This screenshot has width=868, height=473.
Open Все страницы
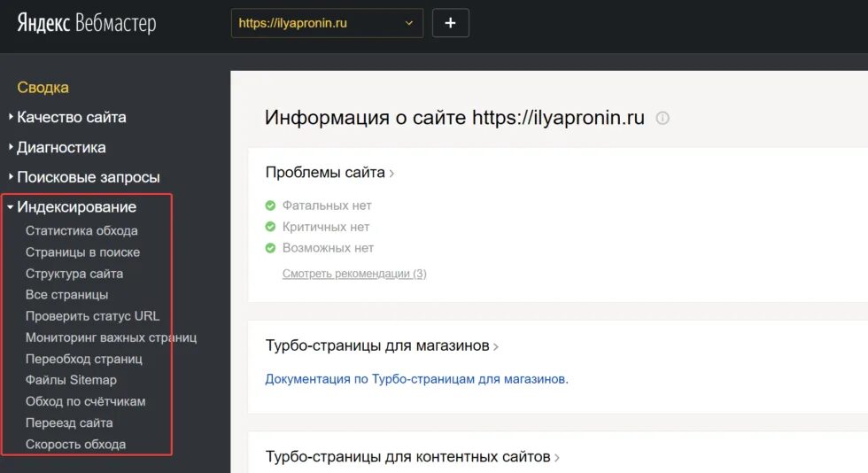click(67, 295)
